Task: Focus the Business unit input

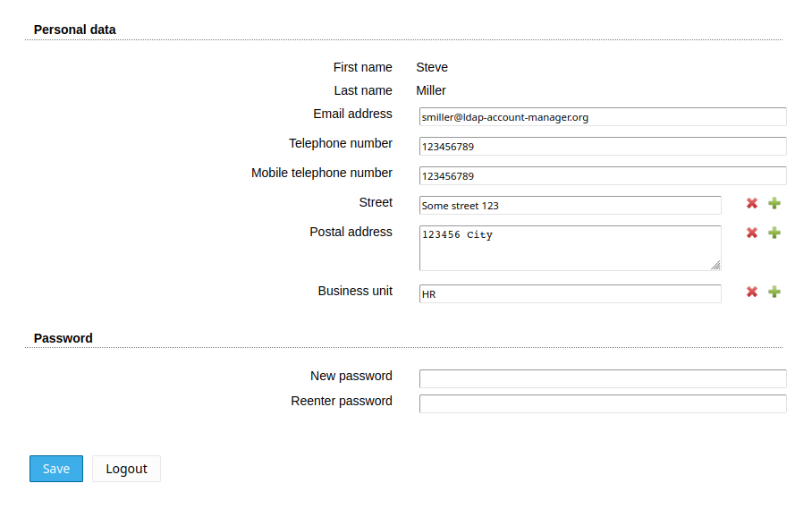Action: tap(570, 294)
